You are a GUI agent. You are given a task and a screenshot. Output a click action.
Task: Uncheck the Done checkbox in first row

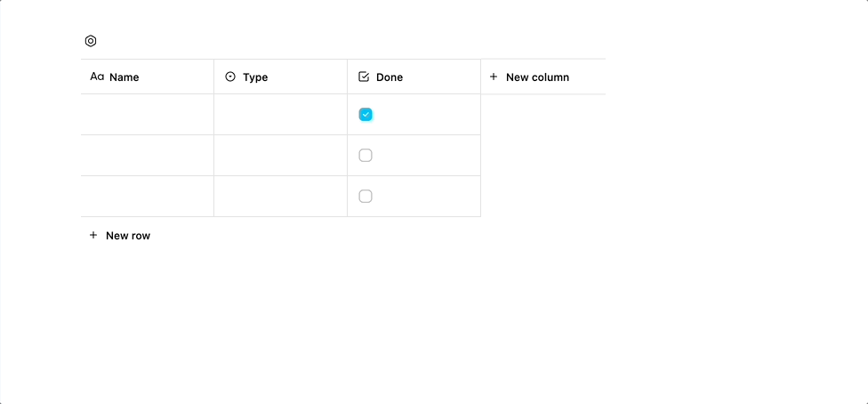(366, 114)
